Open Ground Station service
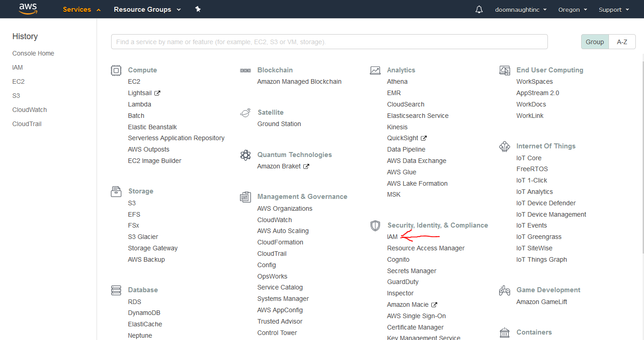This screenshot has height=340, width=644. tap(279, 124)
